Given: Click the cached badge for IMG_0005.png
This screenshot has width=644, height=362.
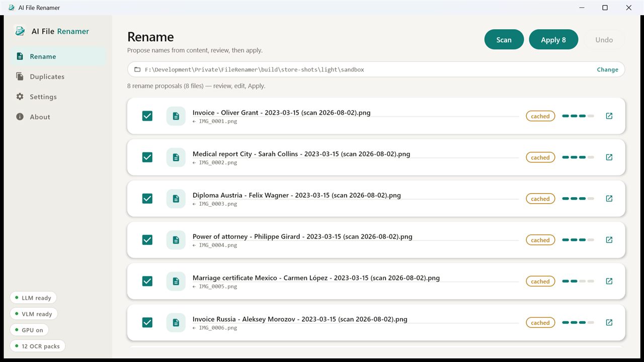Looking at the screenshot, I should click(540, 281).
